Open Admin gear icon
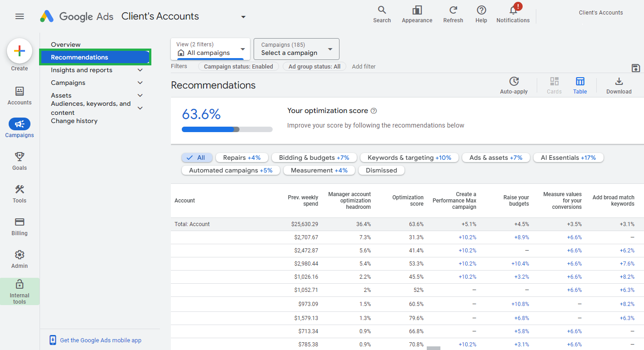644x350 pixels. point(20,259)
